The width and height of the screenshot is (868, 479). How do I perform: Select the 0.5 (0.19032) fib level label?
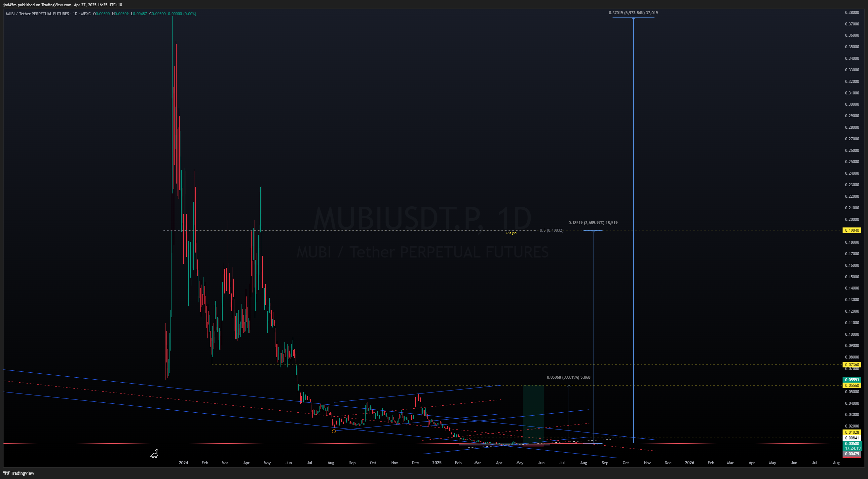(x=551, y=230)
